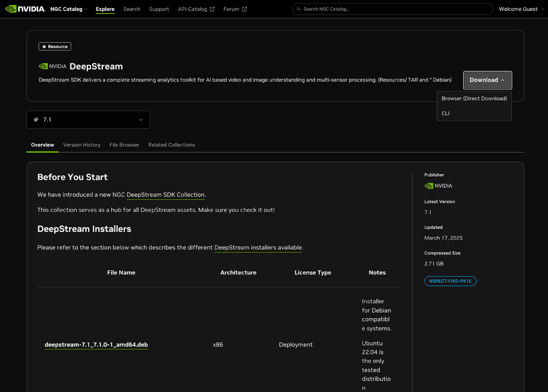The width and height of the screenshot is (548, 392).
Task: Choose Browser (Direct Download) option
Action: point(474,98)
